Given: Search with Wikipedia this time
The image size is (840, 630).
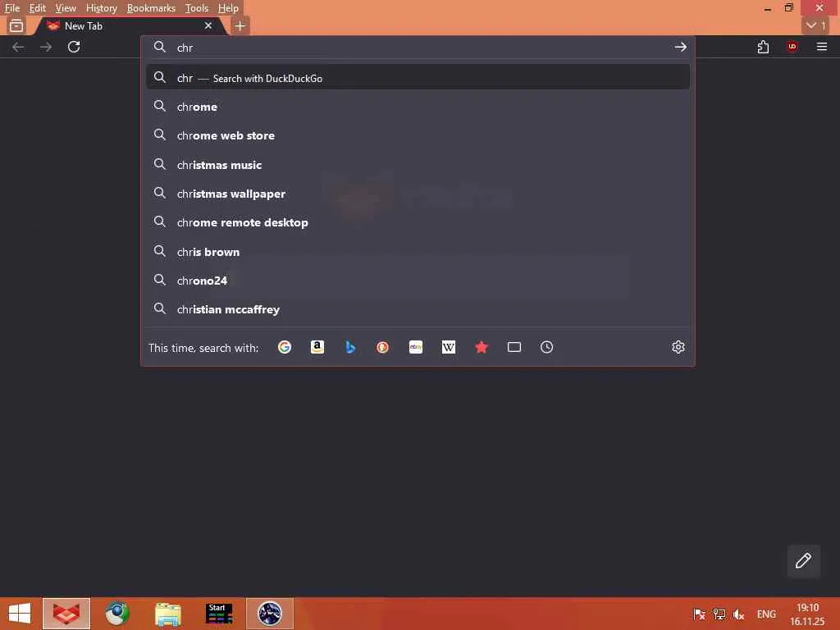Looking at the screenshot, I should click(449, 347).
